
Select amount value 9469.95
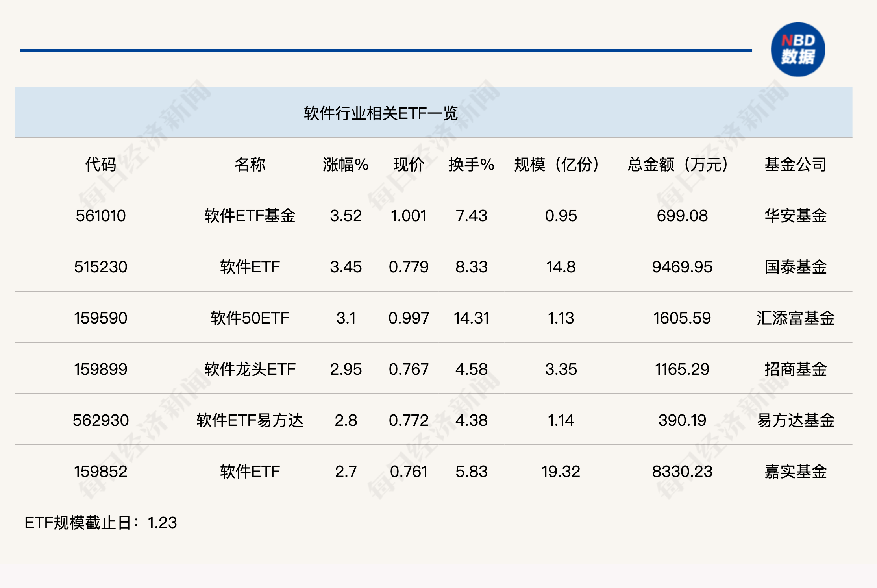click(682, 267)
